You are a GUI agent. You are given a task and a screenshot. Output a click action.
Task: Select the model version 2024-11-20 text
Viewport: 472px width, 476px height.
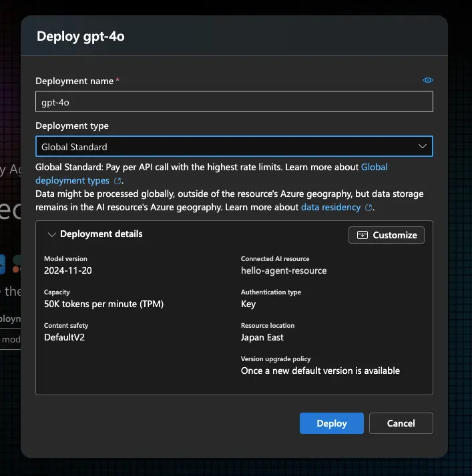pos(68,270)
